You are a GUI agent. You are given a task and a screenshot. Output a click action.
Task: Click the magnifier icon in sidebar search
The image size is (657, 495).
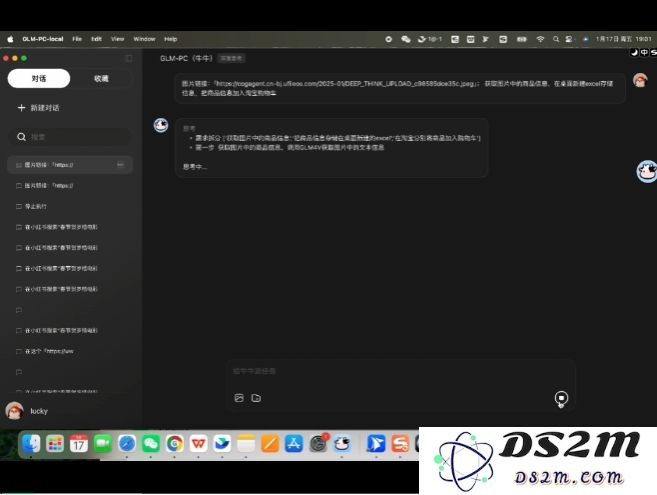pyautogui.click(x=21, y=137)
